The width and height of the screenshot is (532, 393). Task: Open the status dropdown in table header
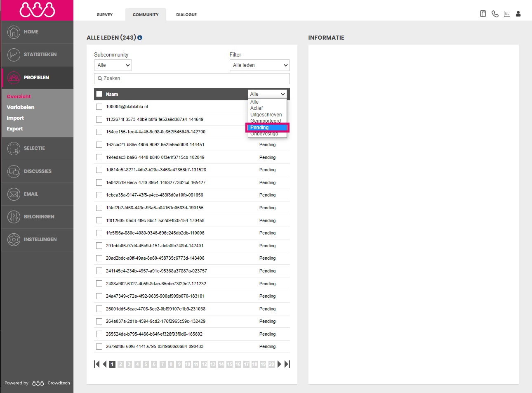pyautogui.click(x=267, y=94)
